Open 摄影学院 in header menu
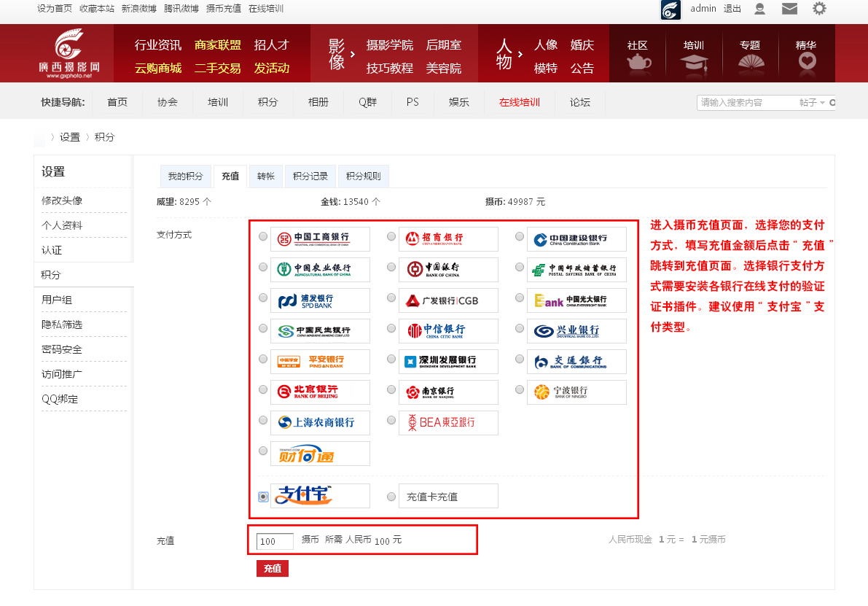 pyautogui.click(x=390, y=45)
